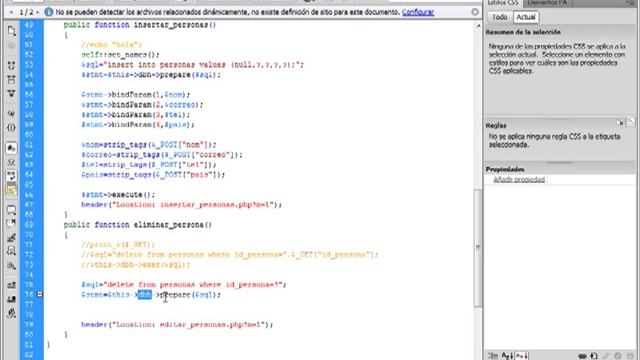Click the blue info icon in message bar
Viewport: 640px width, 360px height.
click(x=49, y=12)
